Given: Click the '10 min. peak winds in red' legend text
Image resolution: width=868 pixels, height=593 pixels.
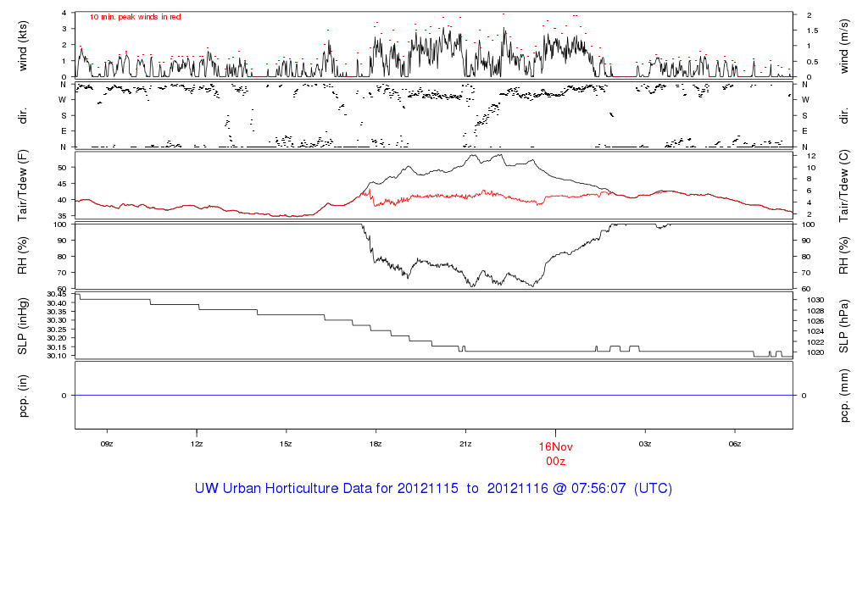Looking at the screenshot, I should pos(135,17).
